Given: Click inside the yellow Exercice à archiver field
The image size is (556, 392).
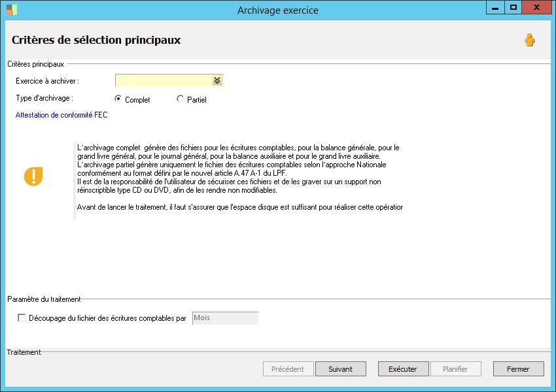Looking at the screenshot, I should pos(164,80).
